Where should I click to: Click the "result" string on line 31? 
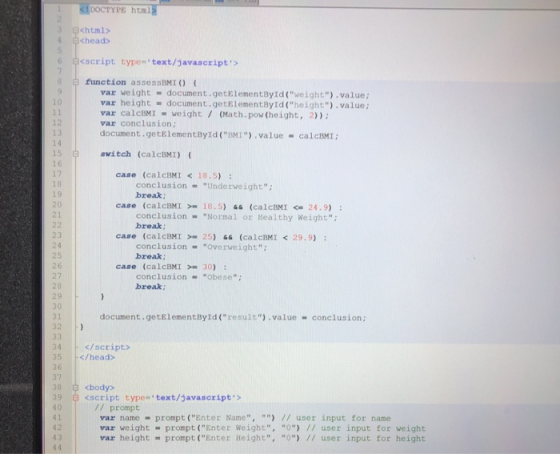[x=242, y=318]
